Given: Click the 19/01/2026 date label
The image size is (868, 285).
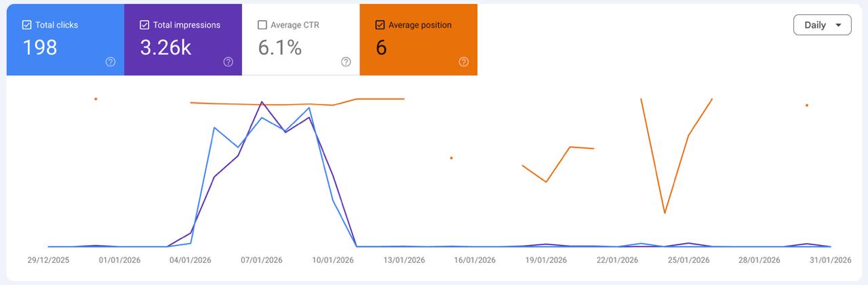Looking at the screenshot, I should click(546, 260).
